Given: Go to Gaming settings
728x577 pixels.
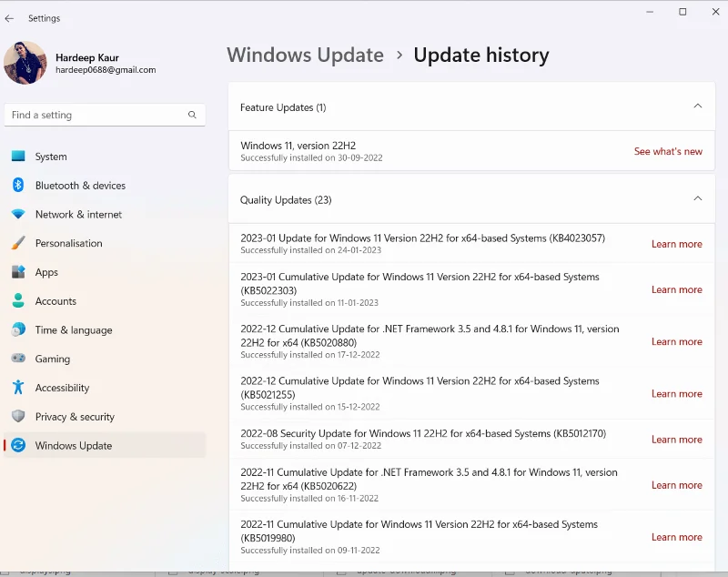Looking at the screenshot, I should click(x=105, y=359).
